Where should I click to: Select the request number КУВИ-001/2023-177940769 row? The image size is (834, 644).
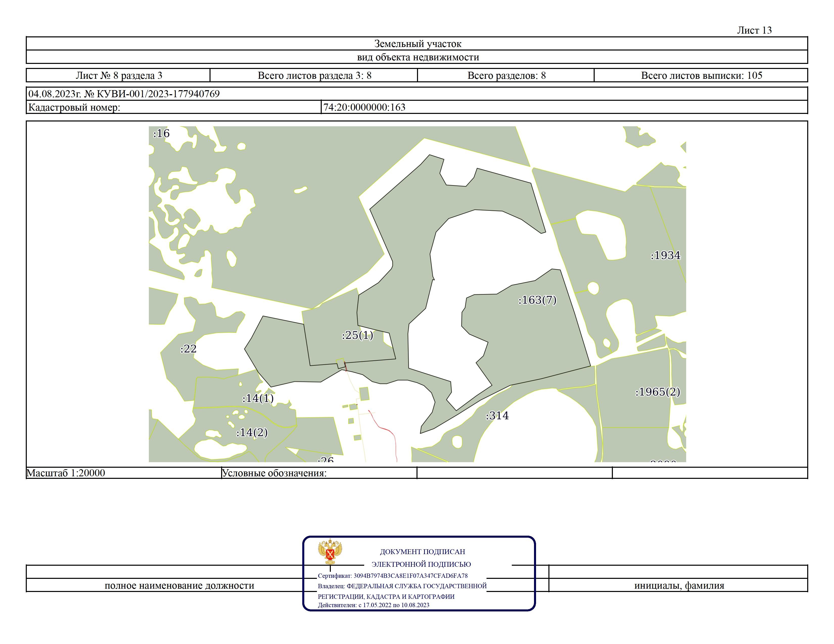click(417, 93)
